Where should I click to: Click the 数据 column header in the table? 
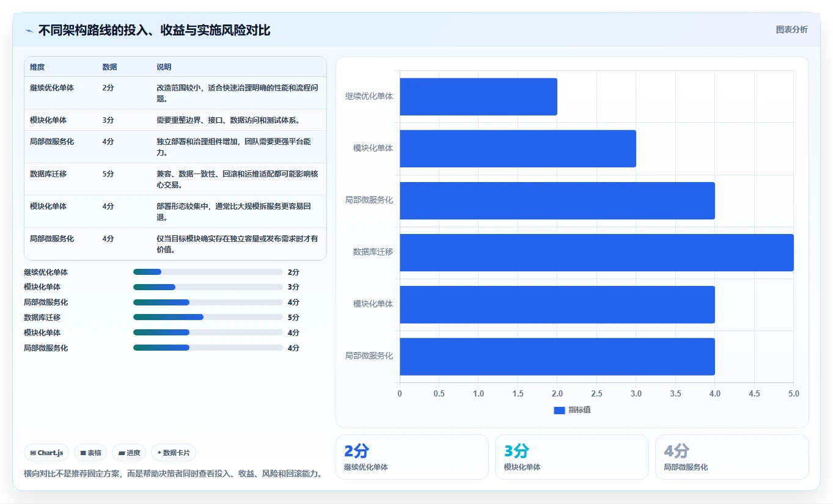pos(109,67)
